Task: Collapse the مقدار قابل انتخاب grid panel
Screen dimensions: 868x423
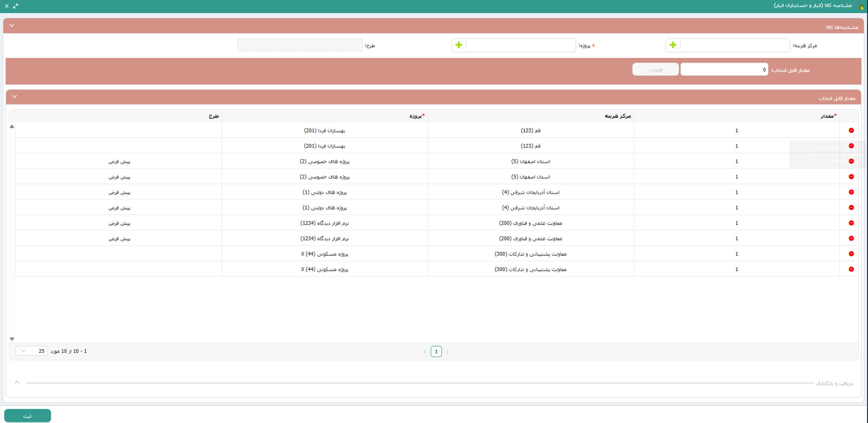Action: [14, 97]
